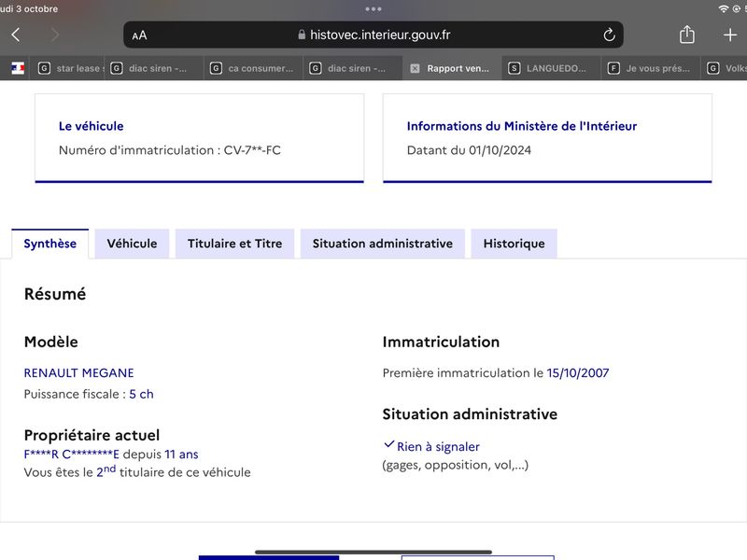Select the Synthèse tab

coord(50,244)
